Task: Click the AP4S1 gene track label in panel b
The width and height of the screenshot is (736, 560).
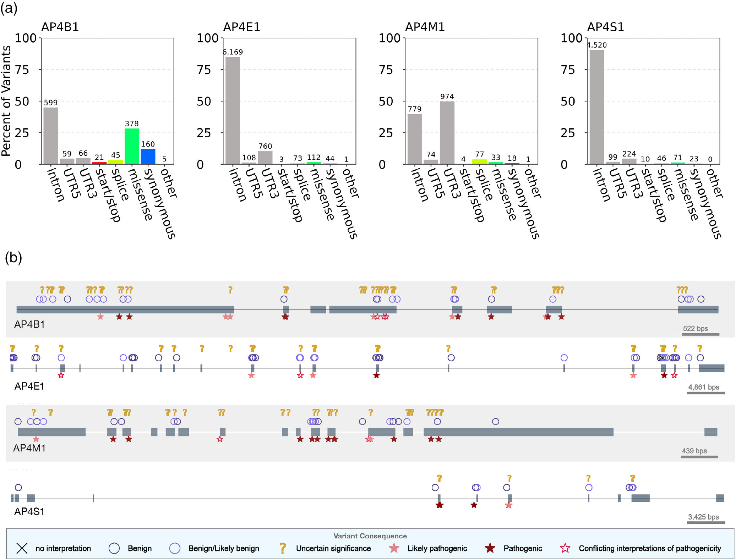Action: (29, 511)
